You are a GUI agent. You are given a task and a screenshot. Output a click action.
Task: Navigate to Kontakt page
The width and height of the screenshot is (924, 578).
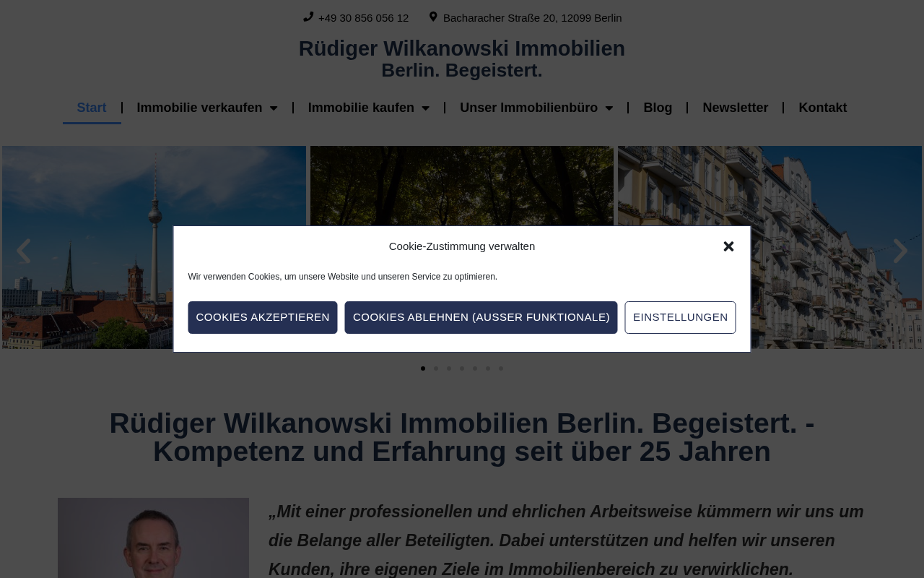coord(822,108)
